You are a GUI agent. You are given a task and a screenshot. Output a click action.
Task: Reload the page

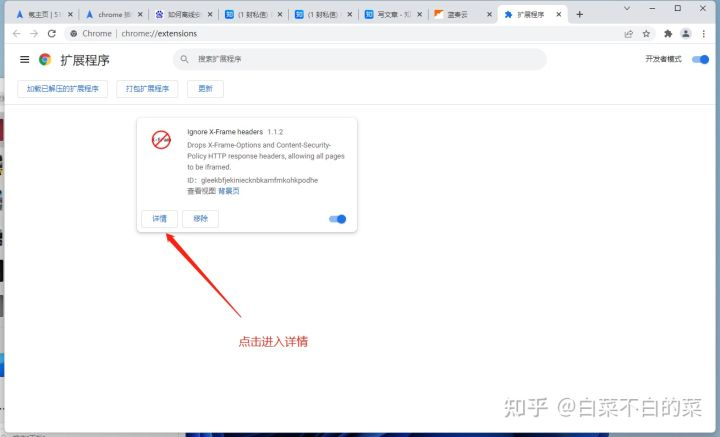coord(52,34)
